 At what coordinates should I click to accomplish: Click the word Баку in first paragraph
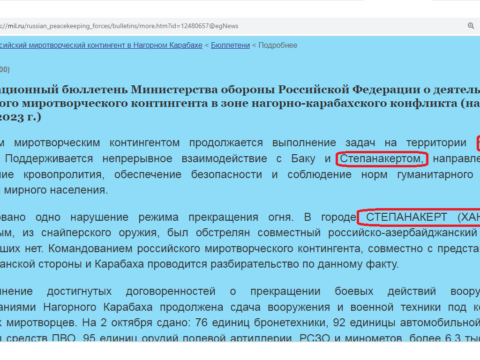303,159
